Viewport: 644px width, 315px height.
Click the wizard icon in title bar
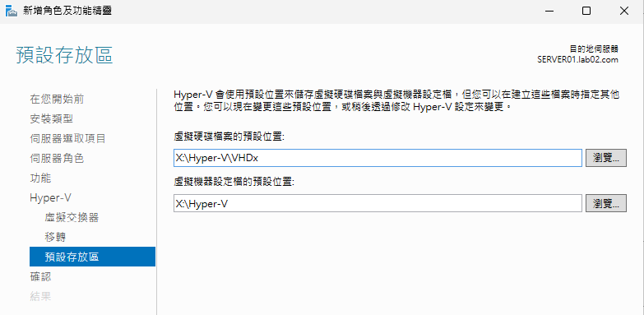coord(11,11)
